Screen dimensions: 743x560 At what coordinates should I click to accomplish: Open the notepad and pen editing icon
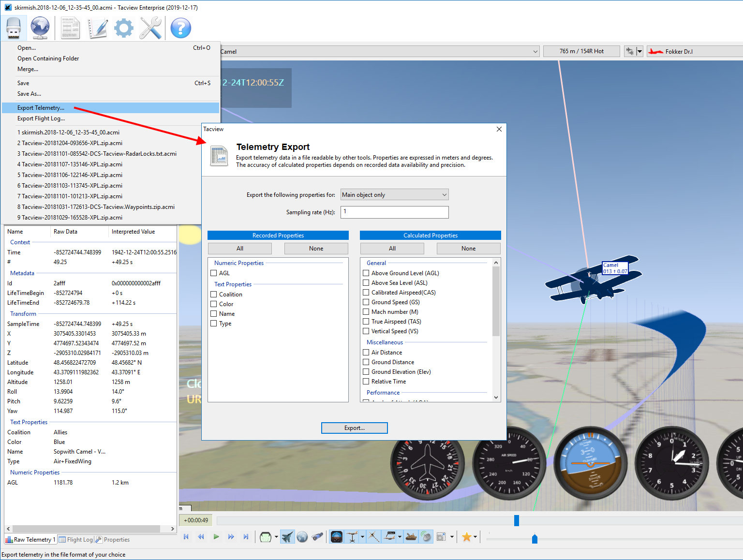click(97, 28)
